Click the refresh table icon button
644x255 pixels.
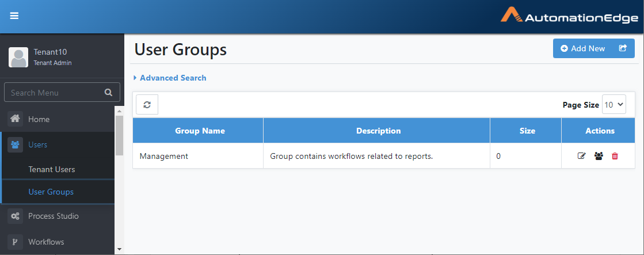(x=147, y=105)
